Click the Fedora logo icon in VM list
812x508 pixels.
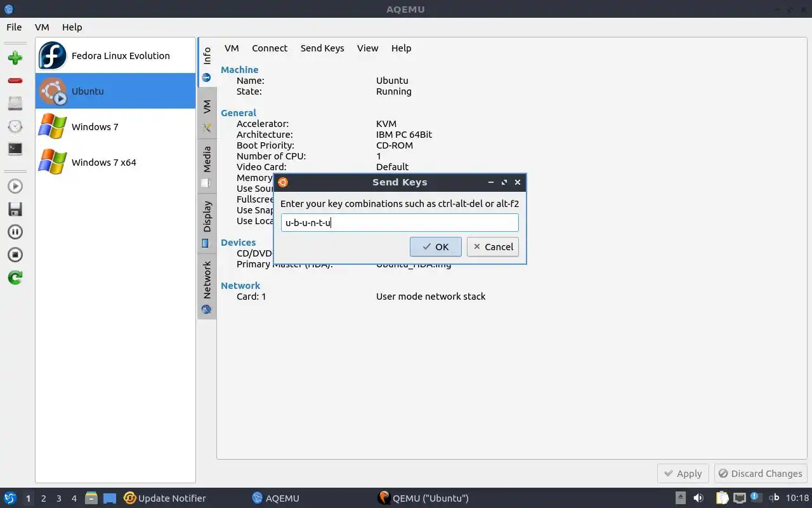coord(53,55)
